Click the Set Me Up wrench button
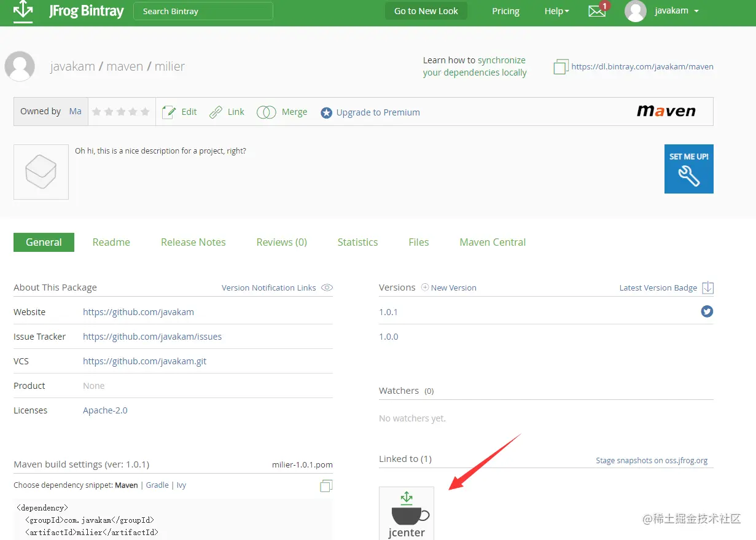756x540 pixels. (689, 169)
